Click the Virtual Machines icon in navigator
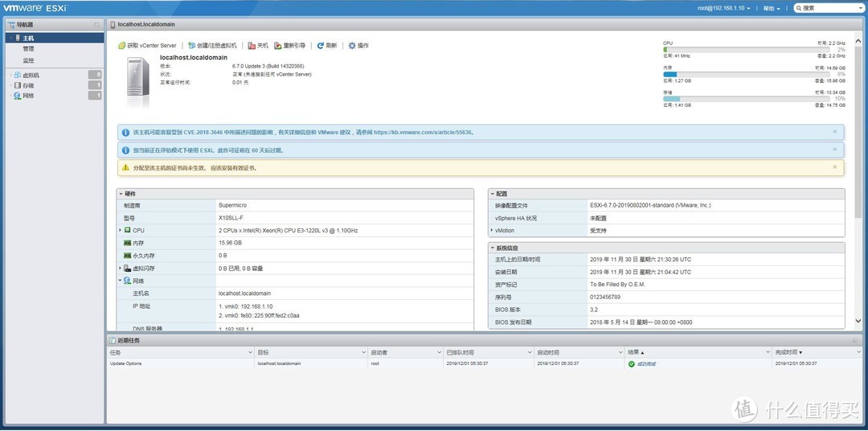This screenshot has height=431, width=868. click(17, 76)
